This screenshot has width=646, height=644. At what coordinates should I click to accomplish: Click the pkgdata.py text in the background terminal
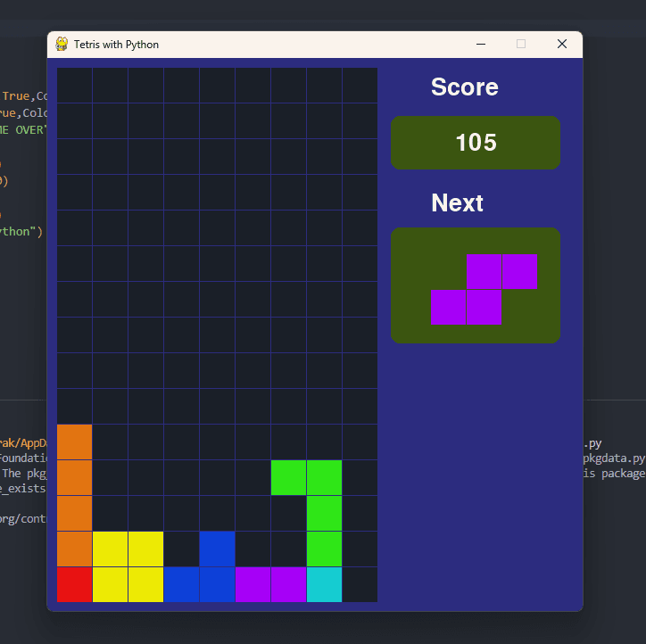pos(614,458)
